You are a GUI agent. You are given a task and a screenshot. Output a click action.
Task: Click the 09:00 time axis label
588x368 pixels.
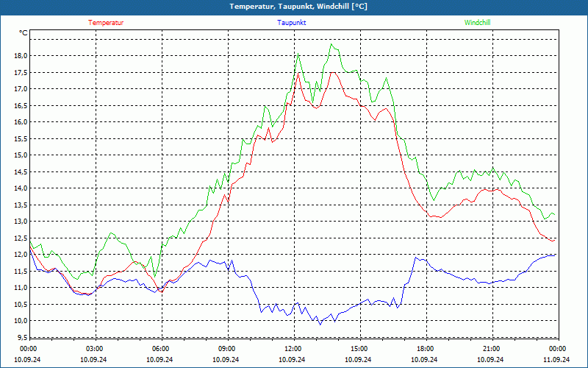[x=226, y=349]
